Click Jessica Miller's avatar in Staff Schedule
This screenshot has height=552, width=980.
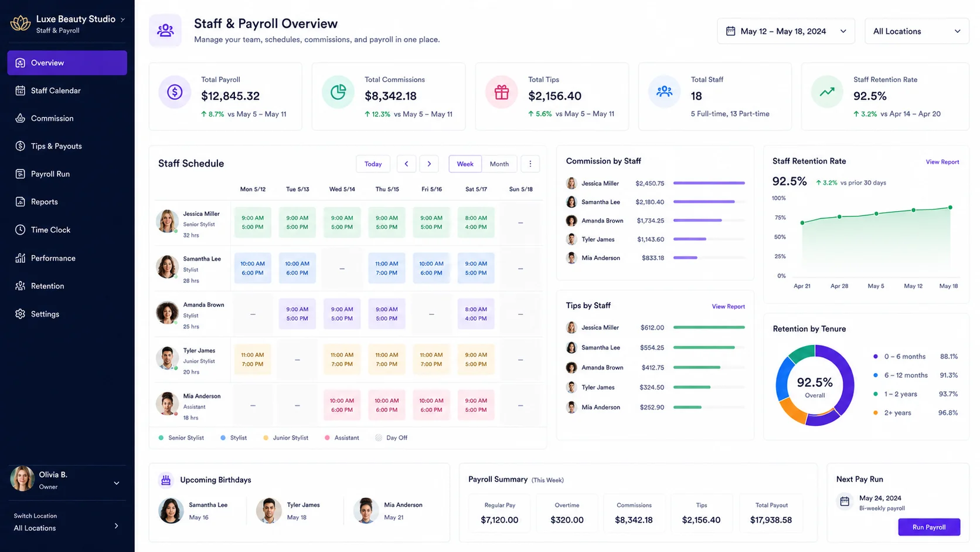tap(167, 221)
